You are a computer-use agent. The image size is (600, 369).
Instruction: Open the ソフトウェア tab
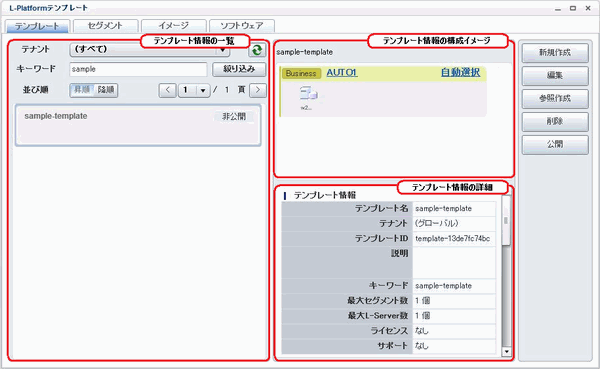[x=242, y=26]
